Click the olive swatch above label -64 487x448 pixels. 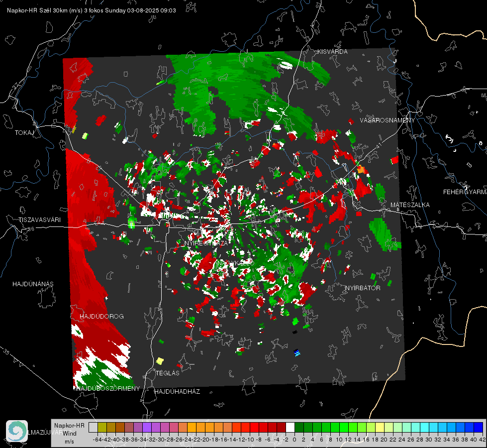coord(102,427)
